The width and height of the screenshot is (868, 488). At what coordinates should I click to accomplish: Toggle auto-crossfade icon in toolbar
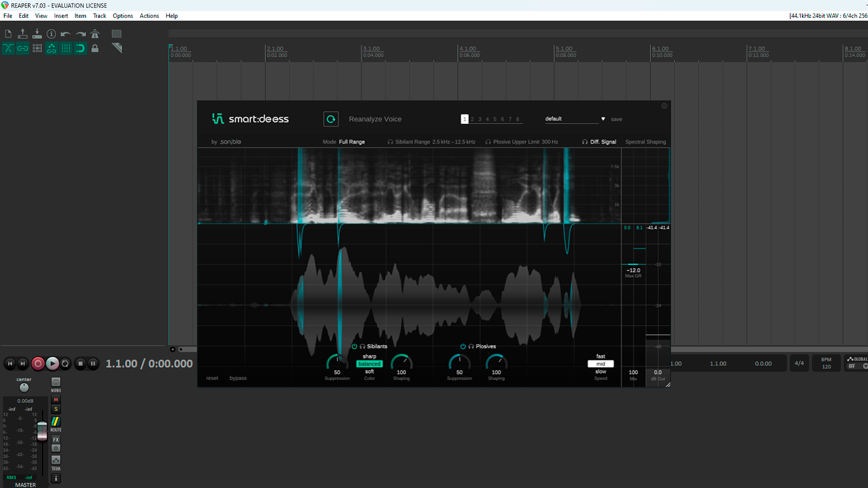[x=8, y=48]
